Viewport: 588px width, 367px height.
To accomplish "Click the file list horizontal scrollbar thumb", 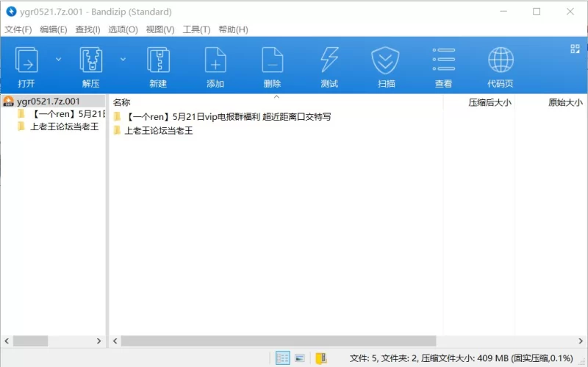I will click(x=279, y=341).
